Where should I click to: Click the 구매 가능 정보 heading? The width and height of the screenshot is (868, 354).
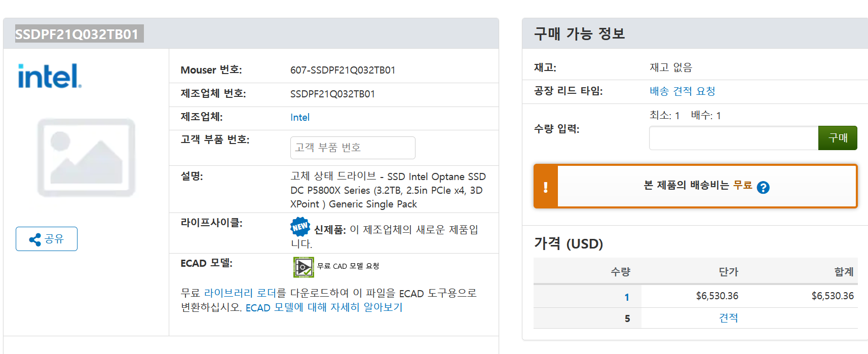point(579,33)
